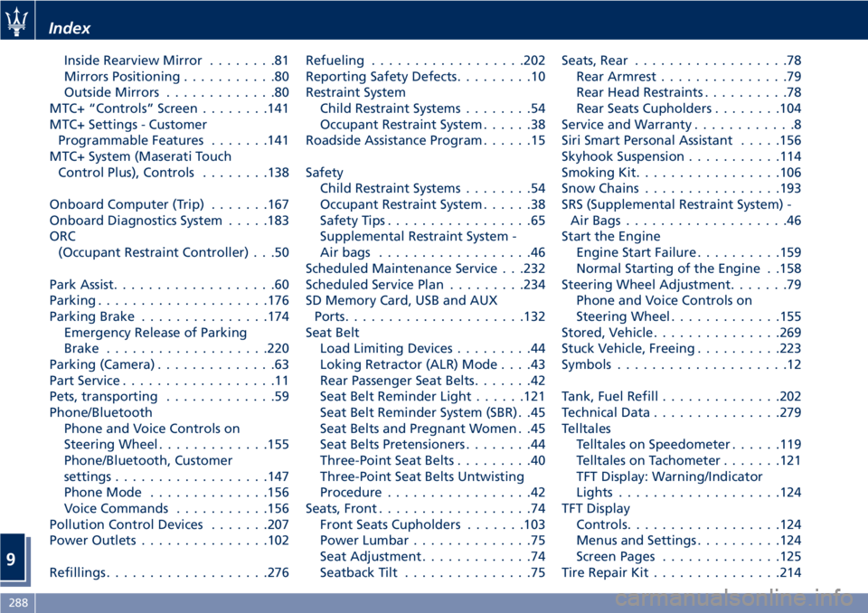This screenshot has width=868, height=613.
Task: Open the Seat Belts Pretensioners entry
Action: click(x=432, y=445)
